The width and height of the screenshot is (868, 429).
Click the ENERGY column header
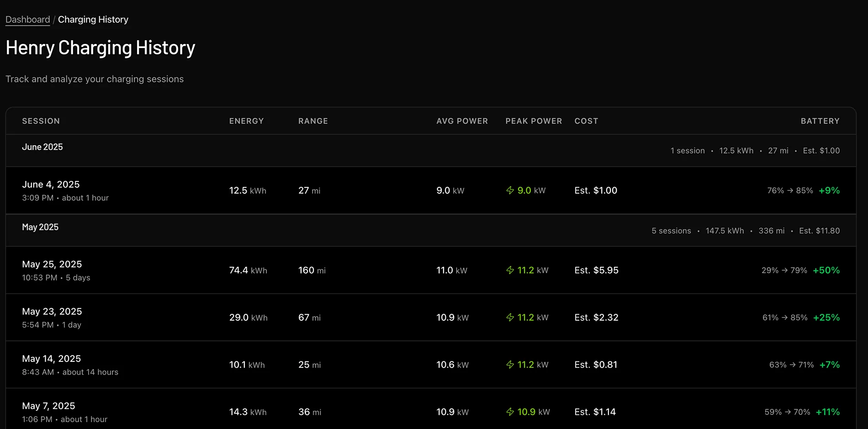point(247,121)
